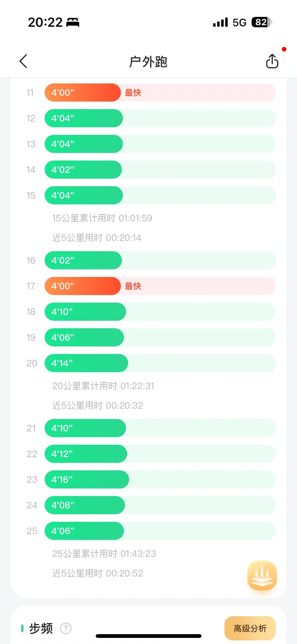Tap 近5公里用时 00:20:32 line
This screenshot has height=644, width=297.
point(98,406)
